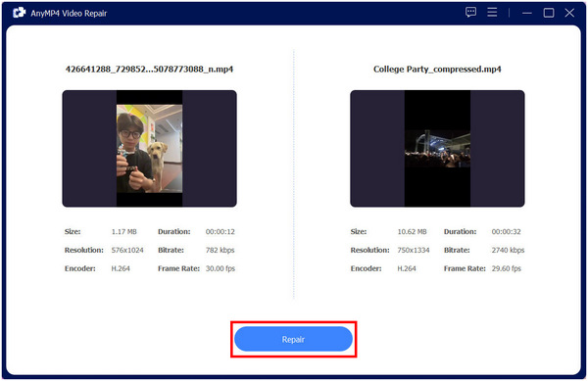
Task: Click the 782 kbps bitrate value
Action: (x=220, y=251)
